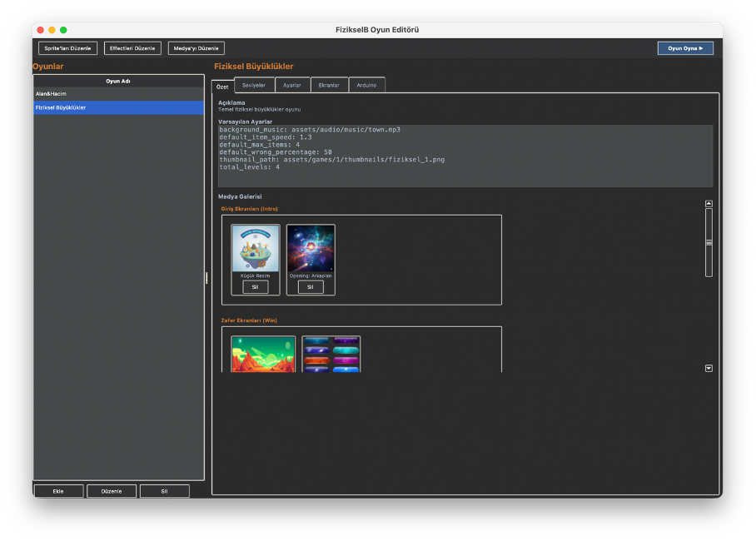The height and width of the screenshot is (541, 756).
Task: Select the Özet tab
Action: pos(221,86)
